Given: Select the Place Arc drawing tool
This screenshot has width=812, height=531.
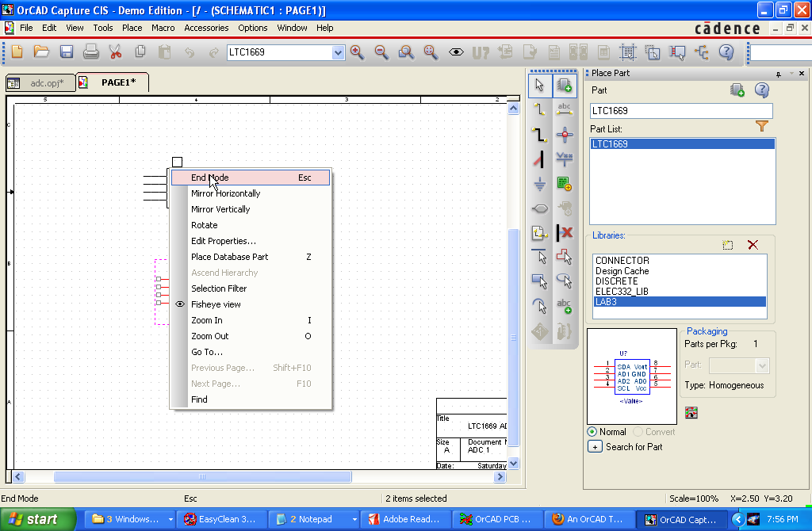Looking at the screenshot, I should point(539,306).
